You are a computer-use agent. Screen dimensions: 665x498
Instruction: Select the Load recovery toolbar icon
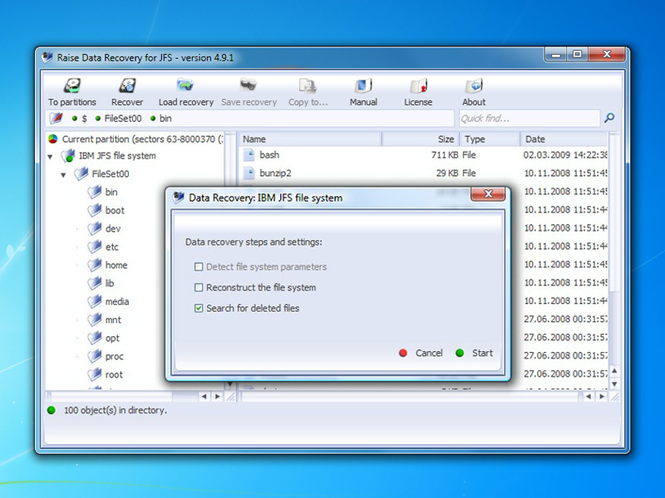(x=185, y=85)
